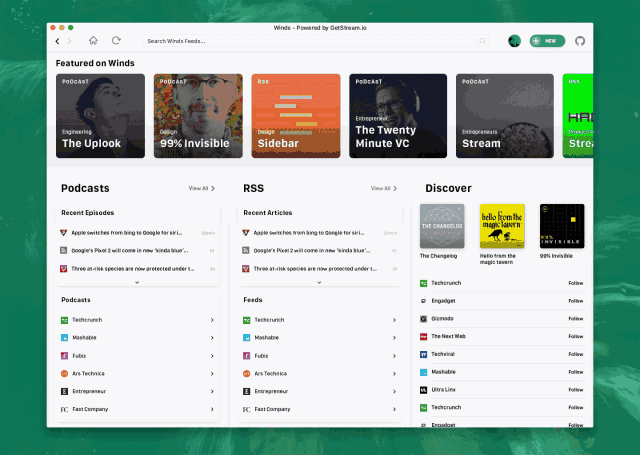Open Mashable row in Feeds list

tap(320, 338)
